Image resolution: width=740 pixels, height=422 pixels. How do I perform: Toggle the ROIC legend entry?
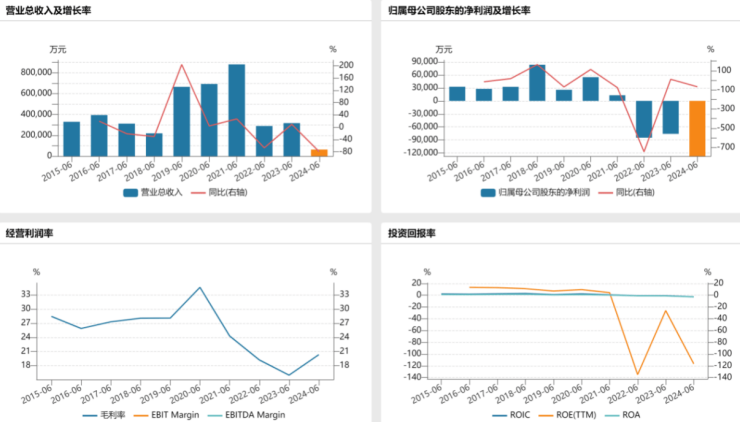coord(511,415)
